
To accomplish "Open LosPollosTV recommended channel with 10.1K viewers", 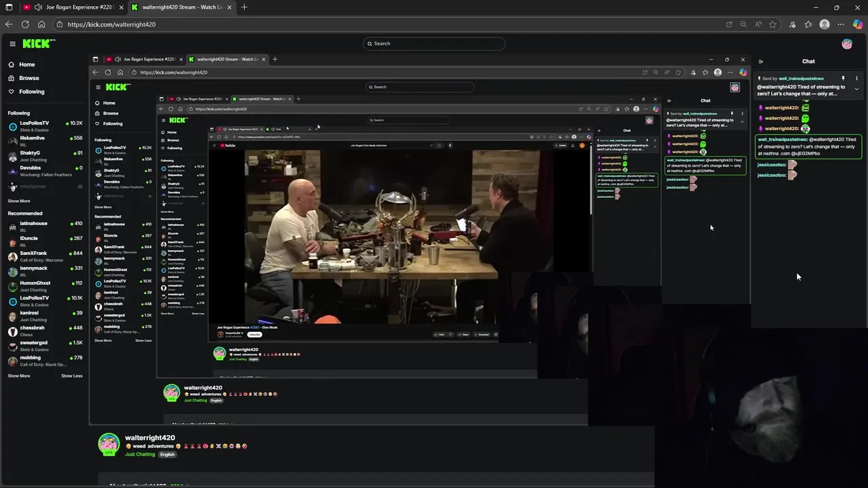I will pyautogui.click(x=45, y=301).
